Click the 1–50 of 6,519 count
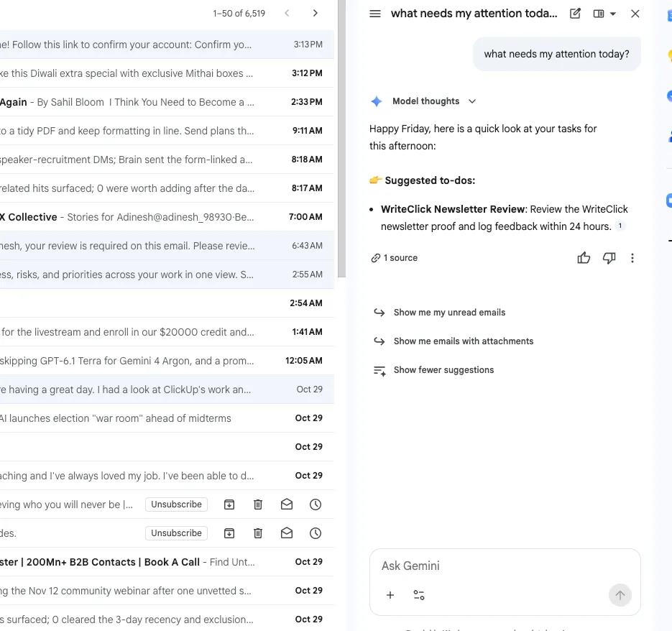Screen dimensions: 672x631 tap(239, 13)
